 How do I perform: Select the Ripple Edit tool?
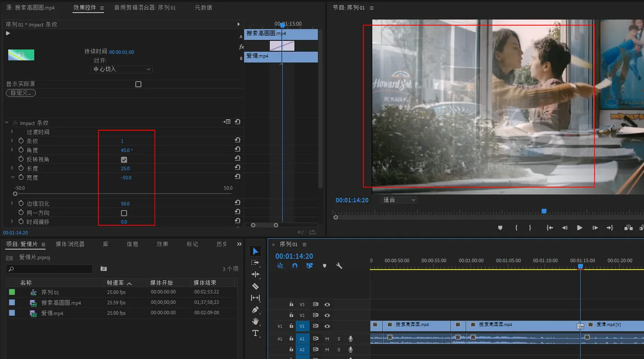click(256, 274)
